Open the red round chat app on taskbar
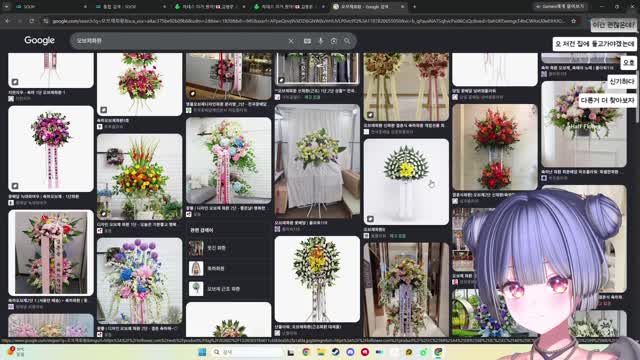 [x=365, y=352]
